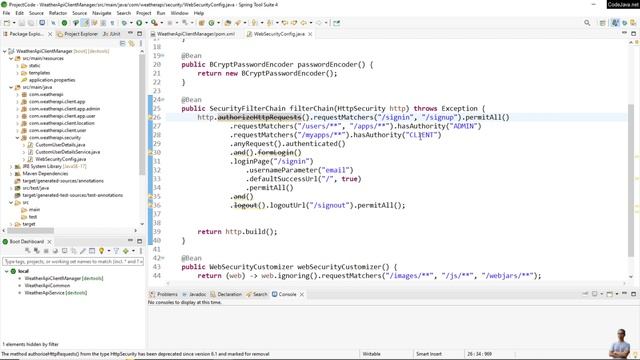This screenshot has width=640, height=360.
Task: Toggle Link with Editor in explorer
Action: click(131, 43)
